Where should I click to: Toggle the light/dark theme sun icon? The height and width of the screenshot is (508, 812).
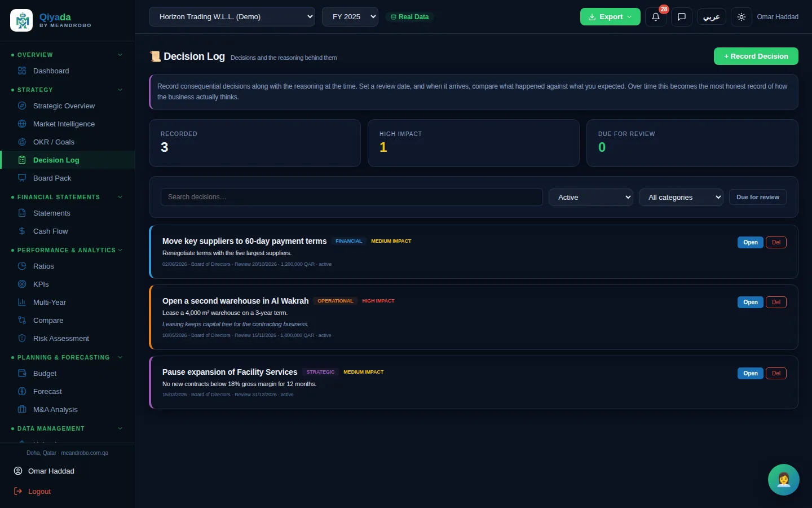coord(741,17)
